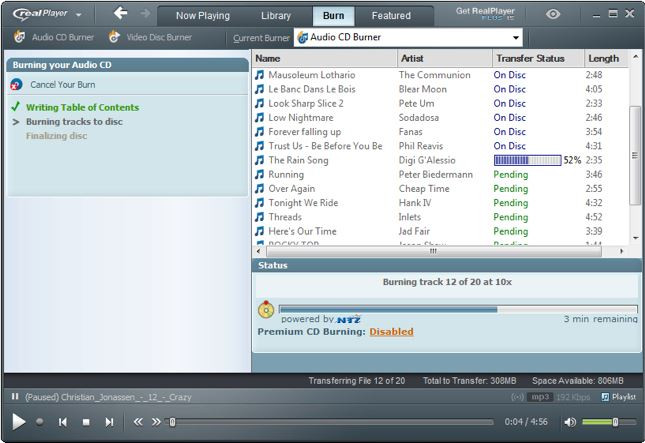Click Cancel Your Burn
The image size is (645, 443).
62,85
